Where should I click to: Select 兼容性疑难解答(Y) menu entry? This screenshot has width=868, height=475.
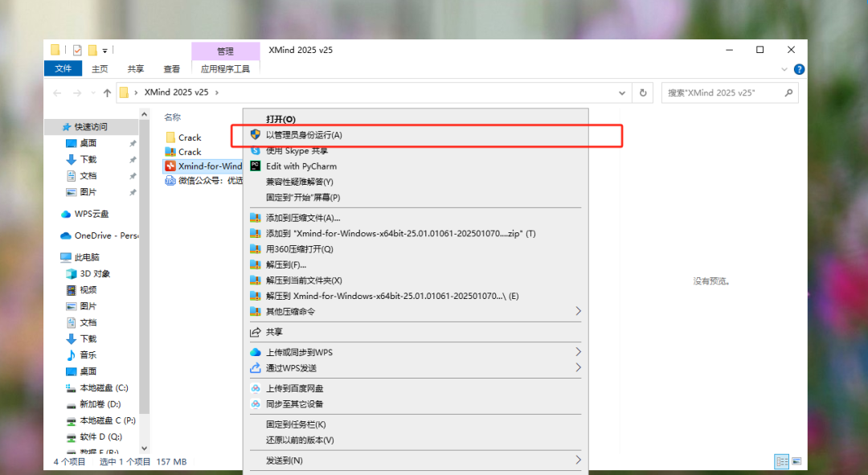300,182
